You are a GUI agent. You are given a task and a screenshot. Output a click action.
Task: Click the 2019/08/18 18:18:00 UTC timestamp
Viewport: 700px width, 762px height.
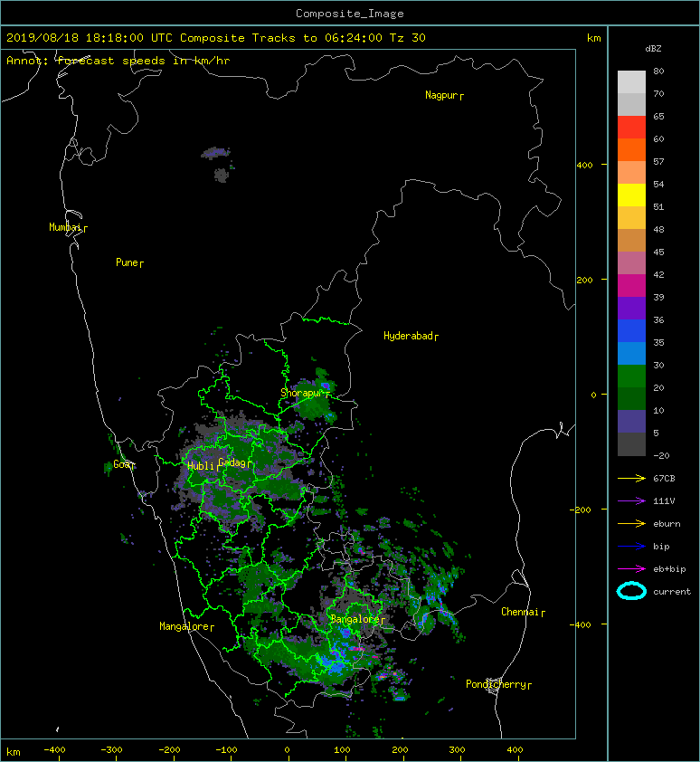(x=90, y=38)
